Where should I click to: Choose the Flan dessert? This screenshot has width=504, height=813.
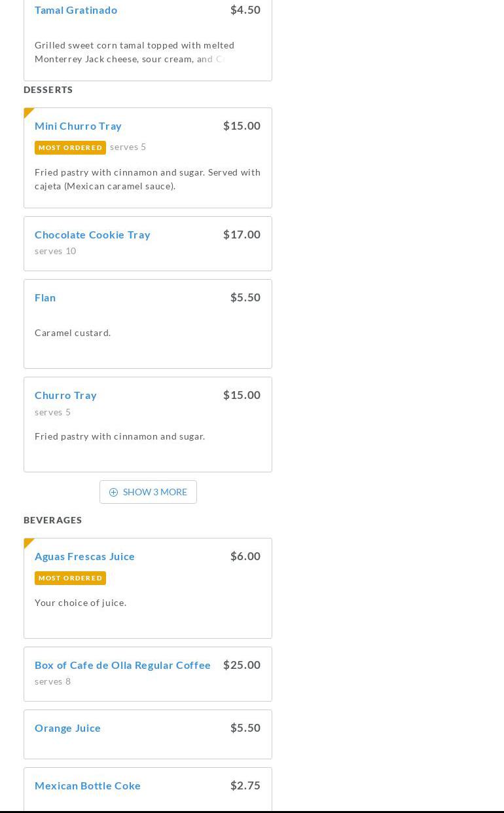click(x=45, y=297)
